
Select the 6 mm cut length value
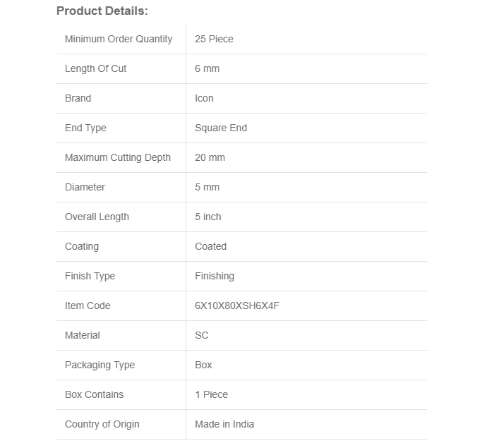click(x=207, y=69)
